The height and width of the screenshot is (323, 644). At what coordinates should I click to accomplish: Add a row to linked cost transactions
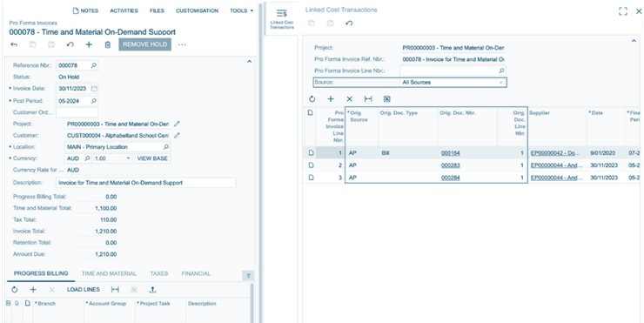(x=331, y=99)
